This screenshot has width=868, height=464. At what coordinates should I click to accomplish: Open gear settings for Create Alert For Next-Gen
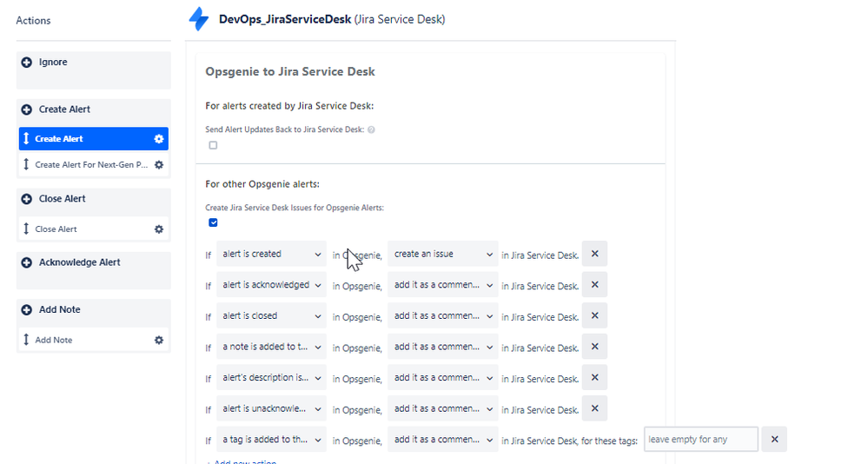[159, 165]
